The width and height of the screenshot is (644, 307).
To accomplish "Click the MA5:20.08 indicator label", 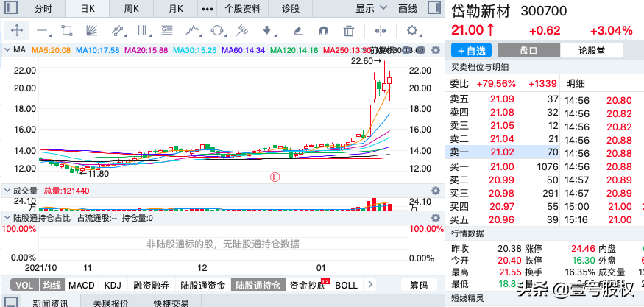I will coord(52,50).
